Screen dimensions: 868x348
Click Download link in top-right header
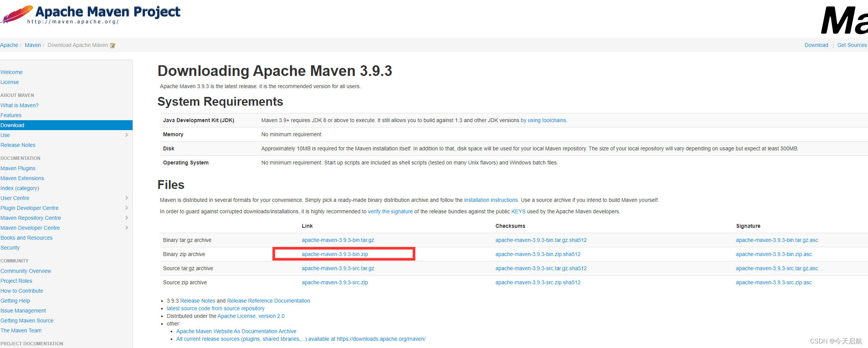816,45
